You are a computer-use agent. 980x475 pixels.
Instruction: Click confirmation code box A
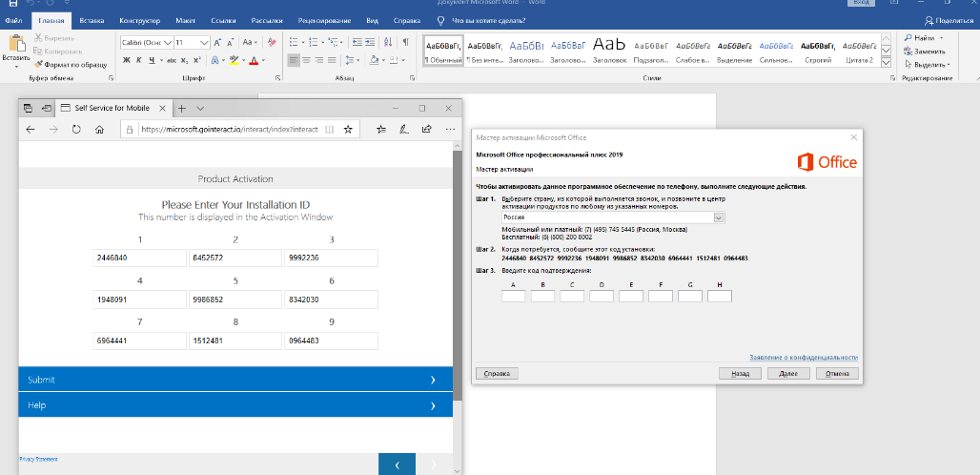click(513, 296)
